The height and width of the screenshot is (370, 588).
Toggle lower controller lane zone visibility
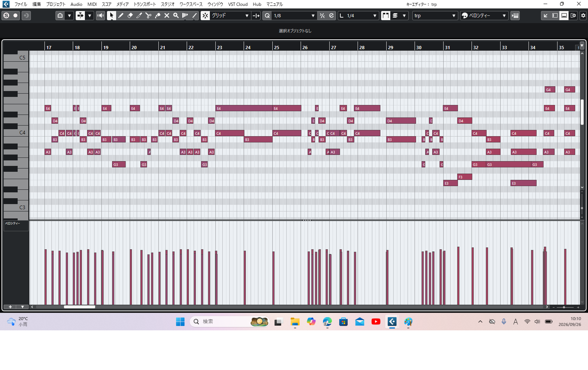[564, 15]
